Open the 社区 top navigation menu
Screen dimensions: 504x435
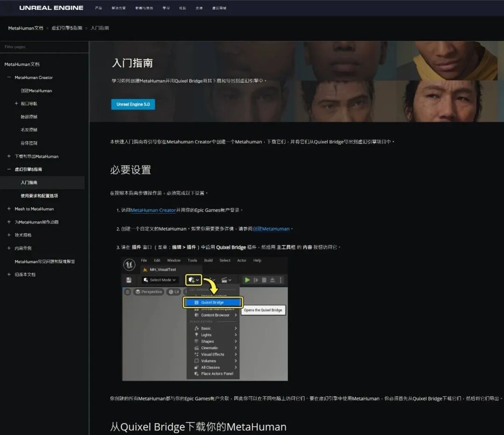click(x=182, y=8)
